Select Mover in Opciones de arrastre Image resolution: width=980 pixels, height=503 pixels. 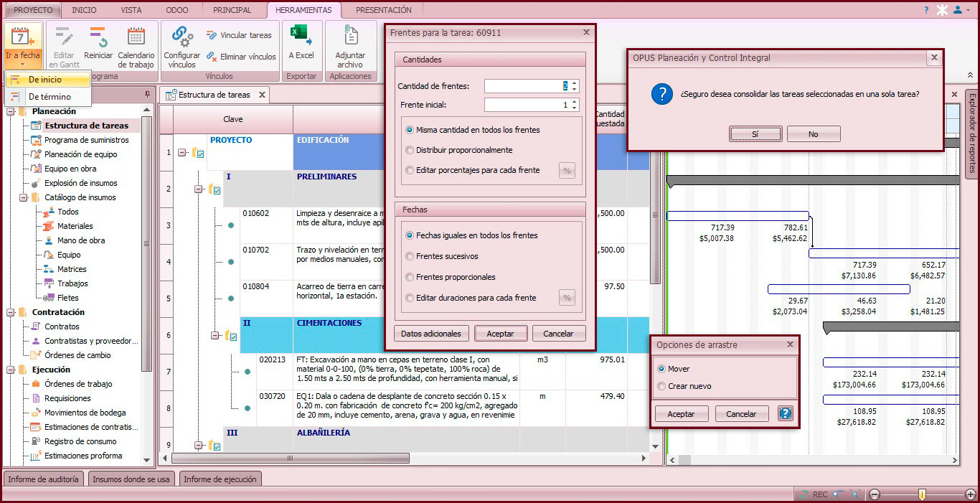(674, 369)
